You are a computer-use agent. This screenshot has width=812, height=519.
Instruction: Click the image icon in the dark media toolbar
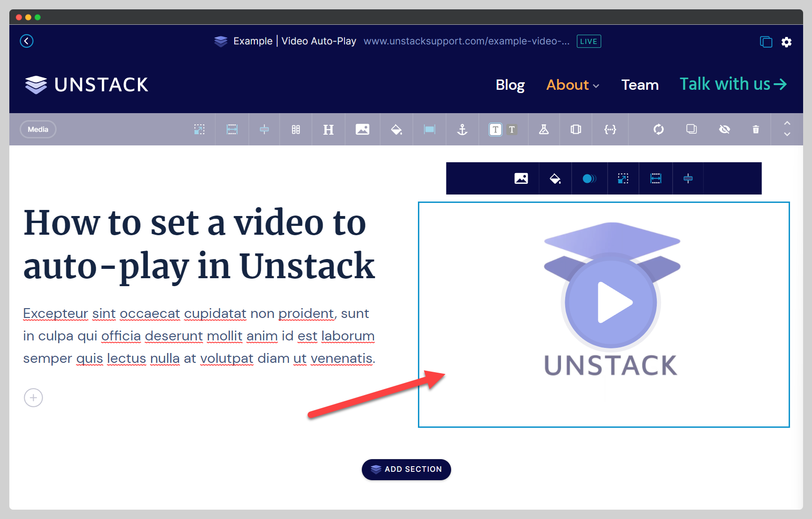pos(521,179)
